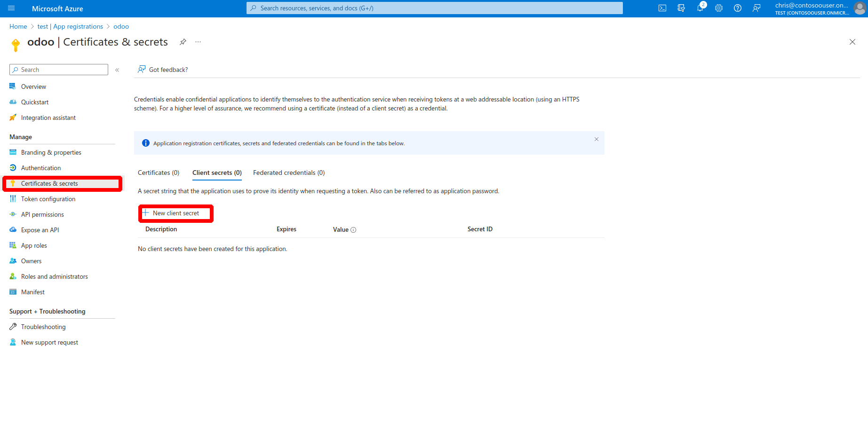Click the Manage section heading

21,137
